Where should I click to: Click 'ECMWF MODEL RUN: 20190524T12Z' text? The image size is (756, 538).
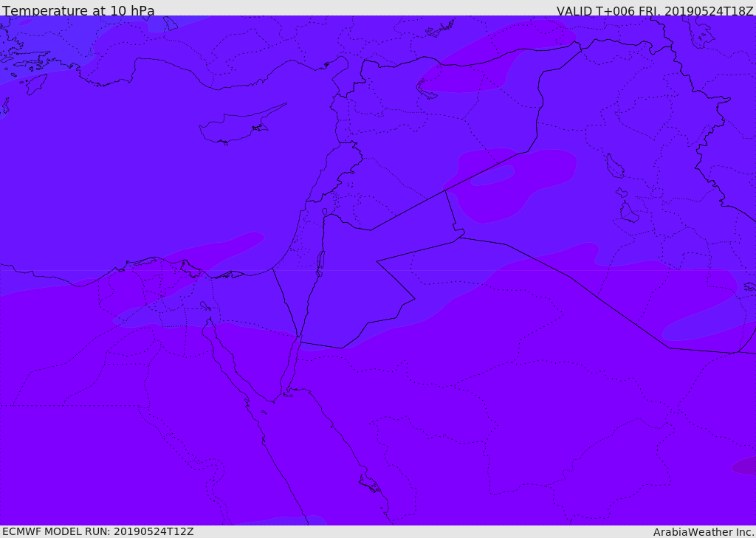98,532
